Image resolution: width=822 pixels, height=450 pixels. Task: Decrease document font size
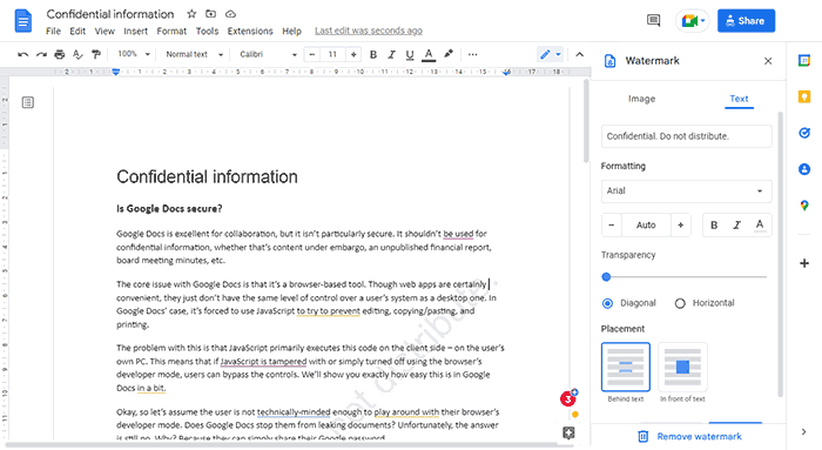tap(312, 54)
